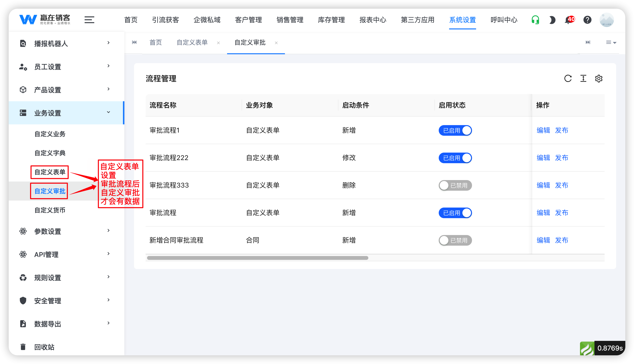The width and height of the screenshot is (634, 364).
Task: Open 自定义货币 sidebar item
Action: click(x=50, y=210)
